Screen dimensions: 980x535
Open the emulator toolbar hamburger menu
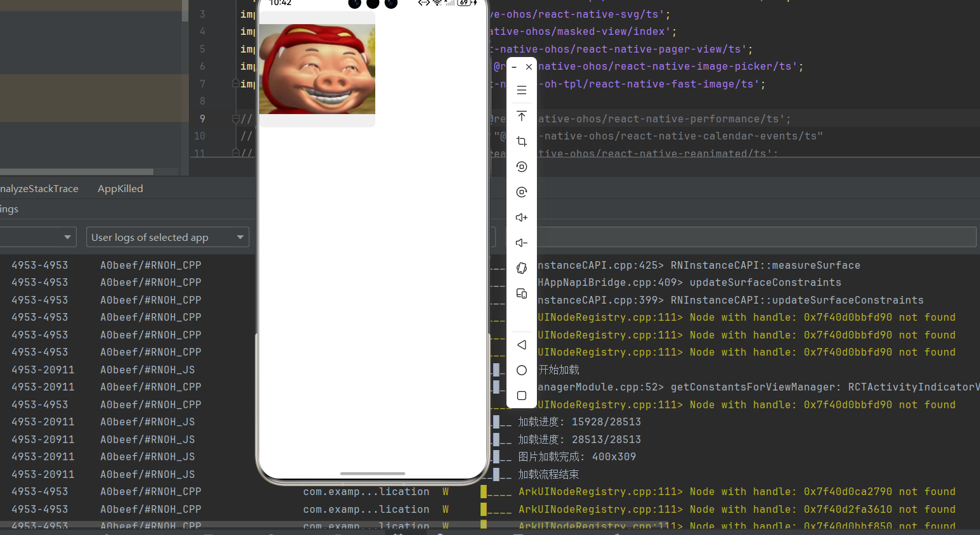point(522,90)
